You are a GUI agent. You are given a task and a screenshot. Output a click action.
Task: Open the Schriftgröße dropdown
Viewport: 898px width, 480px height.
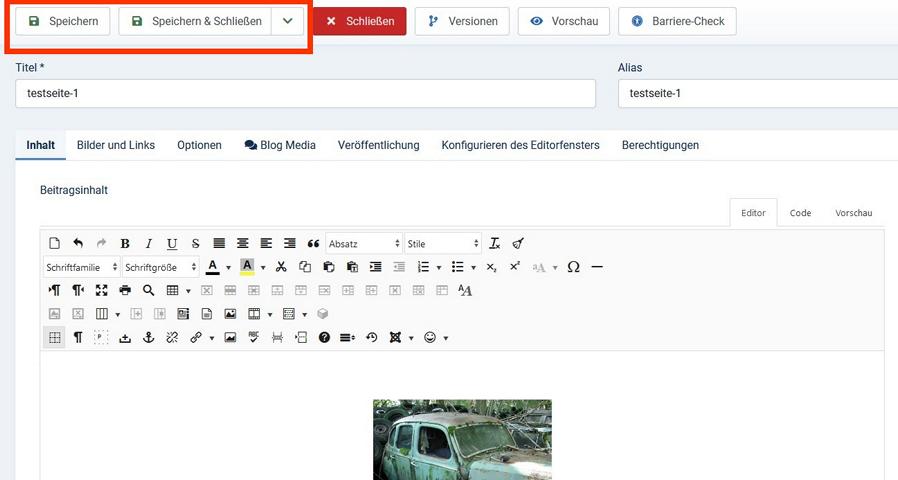pos(160,267)
